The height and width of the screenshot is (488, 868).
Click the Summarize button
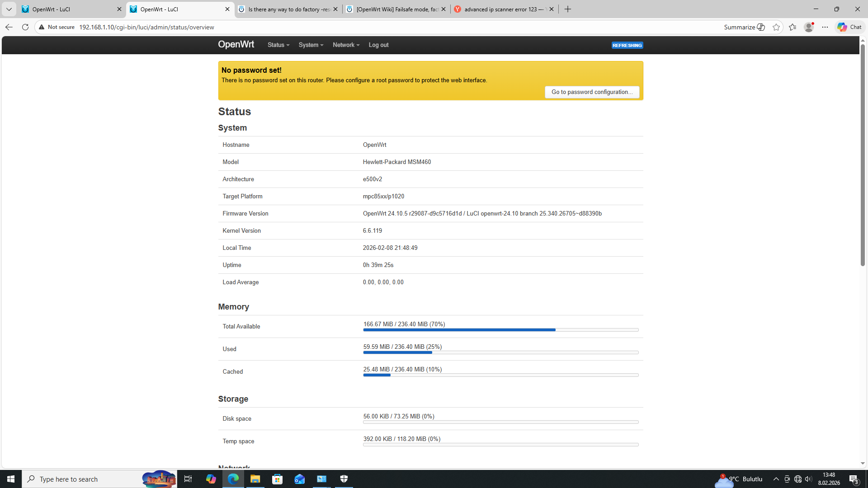(x=744, y=27)
